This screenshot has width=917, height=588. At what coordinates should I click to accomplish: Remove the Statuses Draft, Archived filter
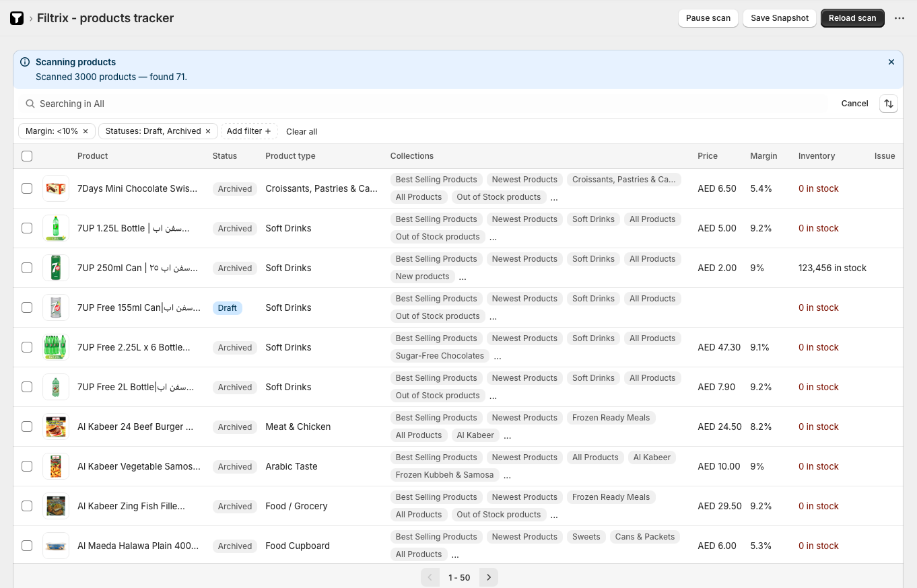pyautogui.click(x=208, y=131)
